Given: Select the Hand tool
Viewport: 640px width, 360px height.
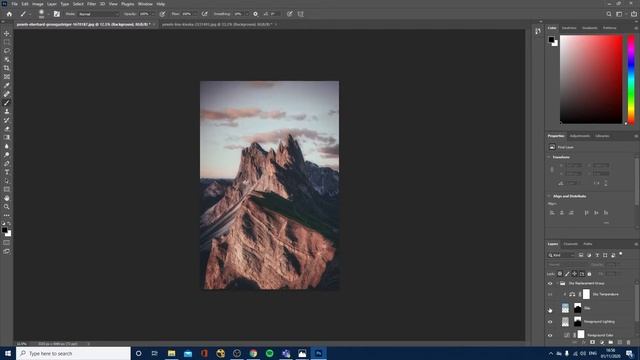Looking at the screenshot, I should pyautogui.click(x=7, y=198).
